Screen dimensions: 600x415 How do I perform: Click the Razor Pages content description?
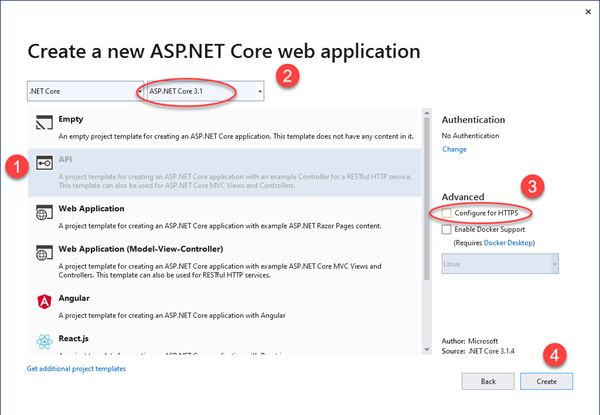pos(220,226)
